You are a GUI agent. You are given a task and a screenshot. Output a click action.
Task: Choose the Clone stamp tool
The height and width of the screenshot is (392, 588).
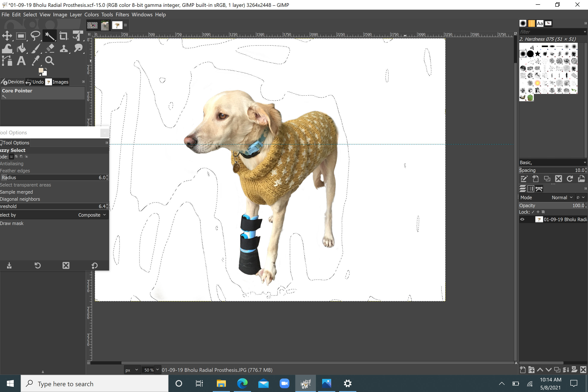[x=64, y=48]
